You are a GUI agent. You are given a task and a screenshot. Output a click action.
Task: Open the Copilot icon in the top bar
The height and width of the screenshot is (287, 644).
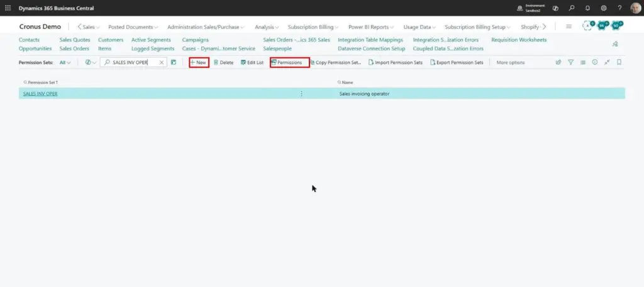[x=555, y=8]
